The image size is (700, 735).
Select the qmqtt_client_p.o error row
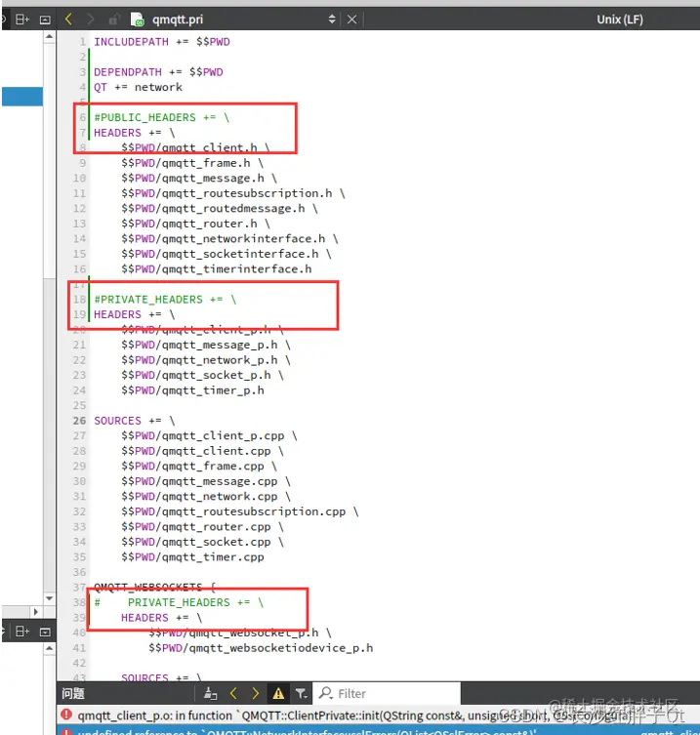pyautogui.click(x=379, y=715)
